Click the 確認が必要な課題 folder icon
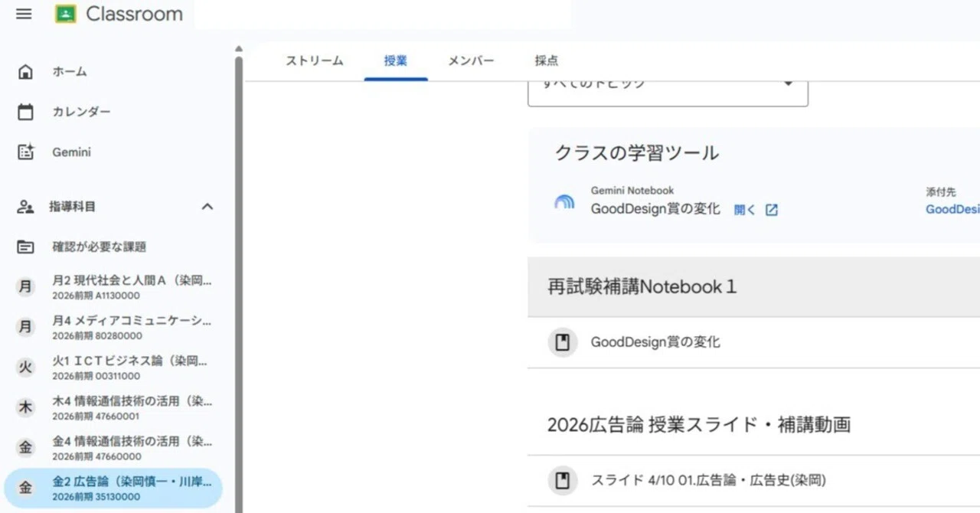Image resolution: width=980 pixels, height=513 pixels. click(x=25, y=247)
